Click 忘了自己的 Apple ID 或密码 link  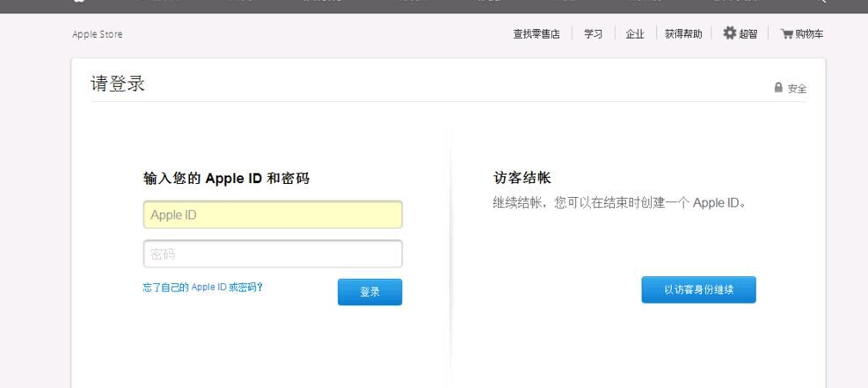[x=202, y=288]
